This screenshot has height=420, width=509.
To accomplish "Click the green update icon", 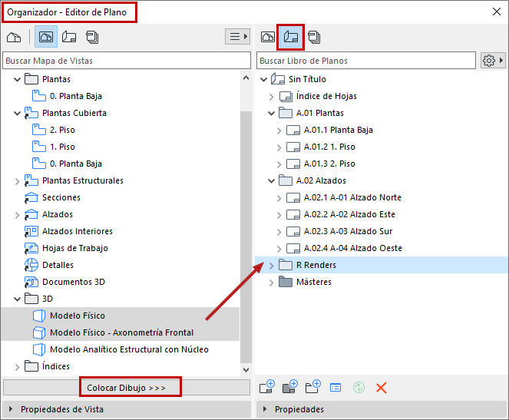I will 359,387.
